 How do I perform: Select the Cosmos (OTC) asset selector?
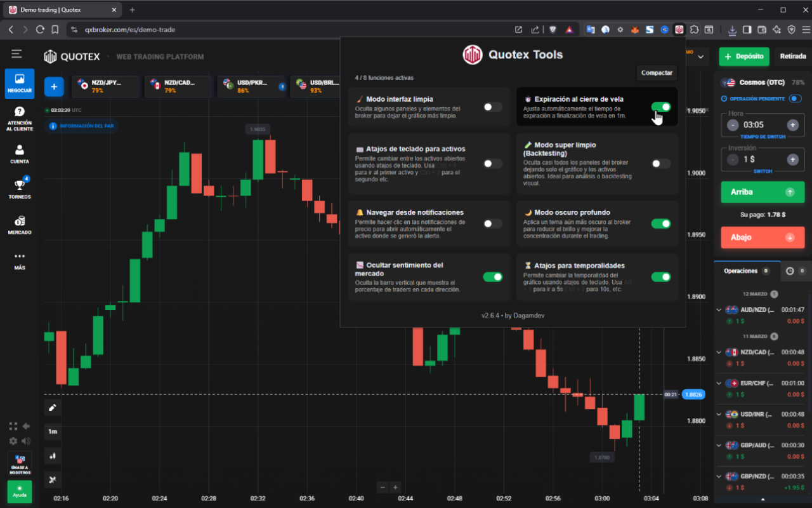point(763,83)
